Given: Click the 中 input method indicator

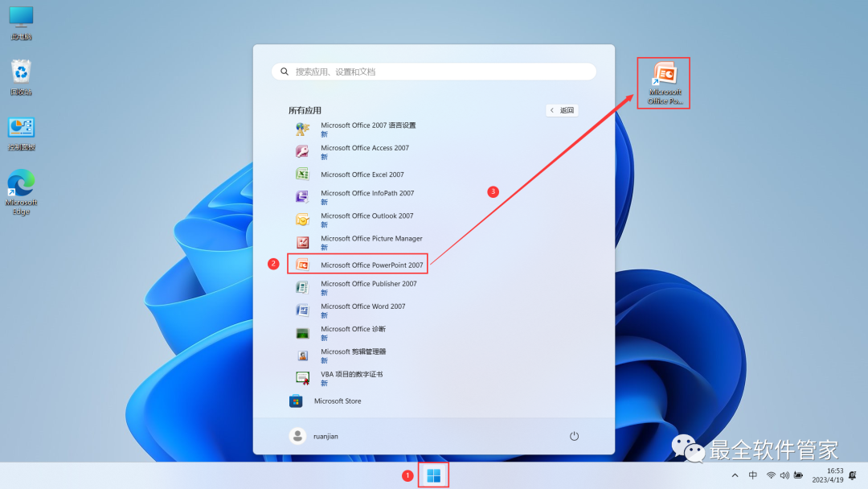Looking at the screenshot, I should point(753,475).
